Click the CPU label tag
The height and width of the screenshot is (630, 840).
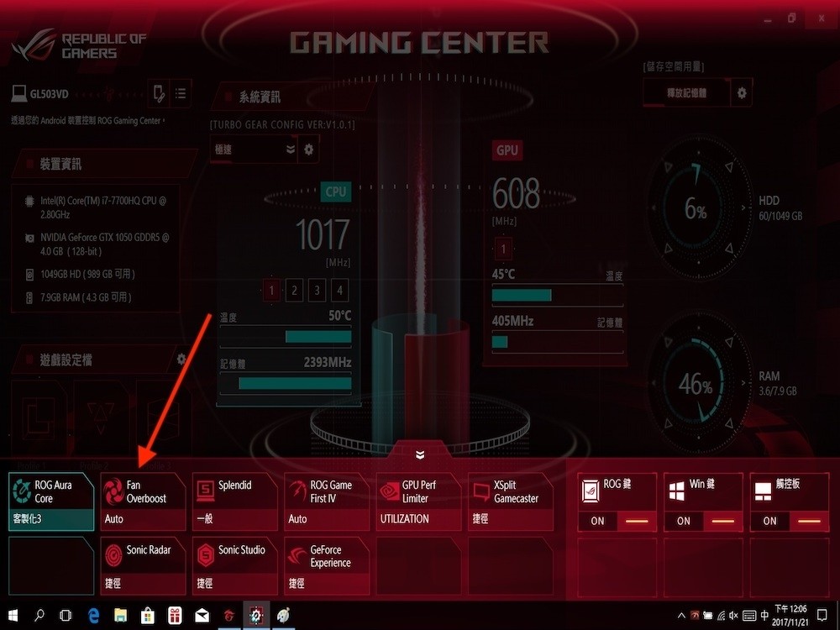pyautogui.click(x=336, y=192)
